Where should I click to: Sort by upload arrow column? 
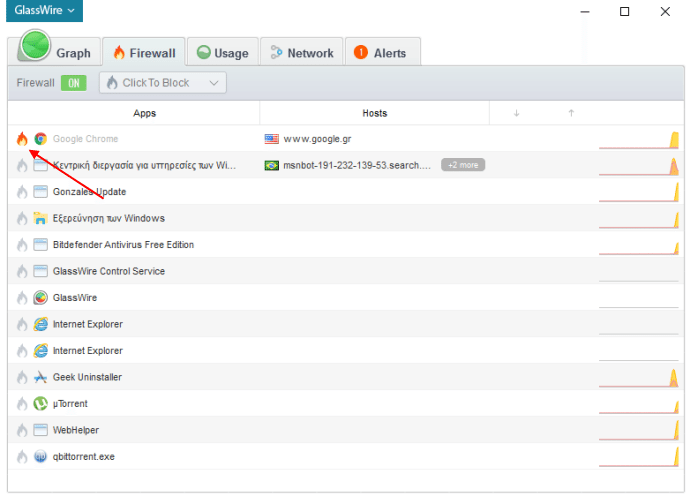[571, 113]
